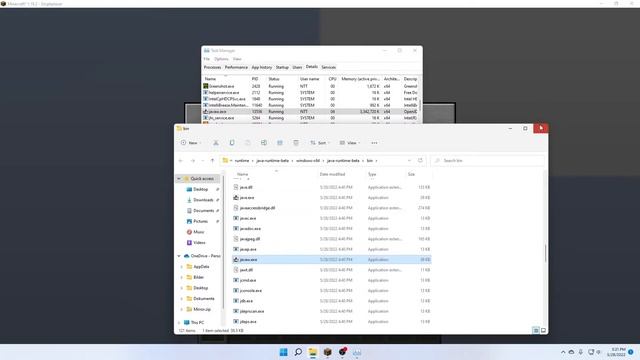
Task: Switch to the App history tab
Action: 262,67
